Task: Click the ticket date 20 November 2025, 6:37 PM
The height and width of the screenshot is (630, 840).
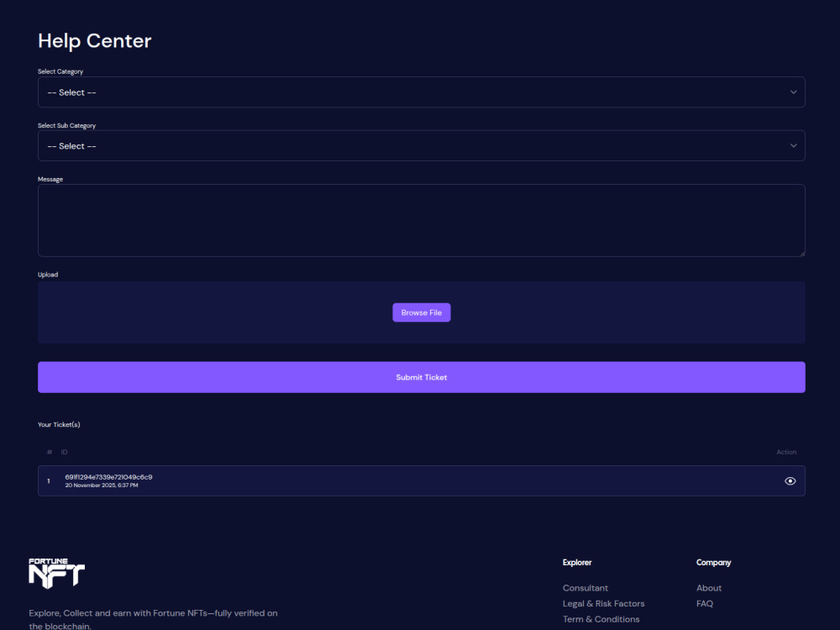Action: tap(102, 486)
